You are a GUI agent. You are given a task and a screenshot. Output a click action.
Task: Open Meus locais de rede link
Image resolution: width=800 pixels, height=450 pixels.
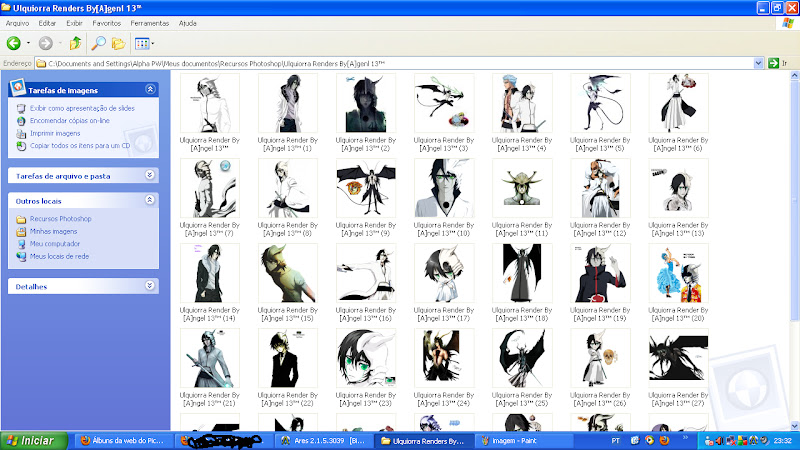tap(59, 257)
